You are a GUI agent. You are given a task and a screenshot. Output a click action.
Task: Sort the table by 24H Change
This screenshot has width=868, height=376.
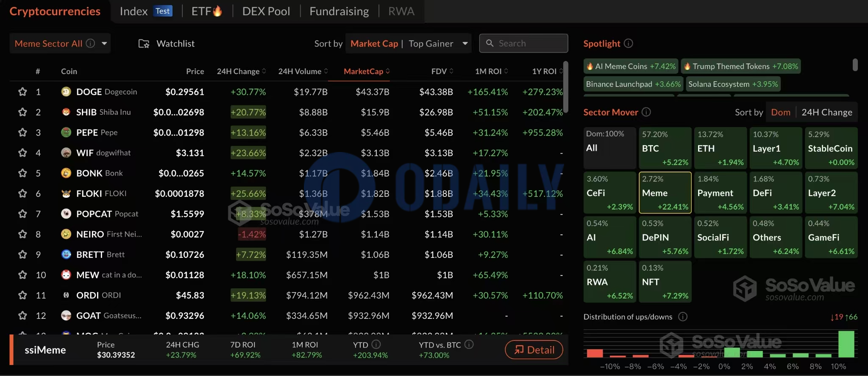click(x=241, y=71)
